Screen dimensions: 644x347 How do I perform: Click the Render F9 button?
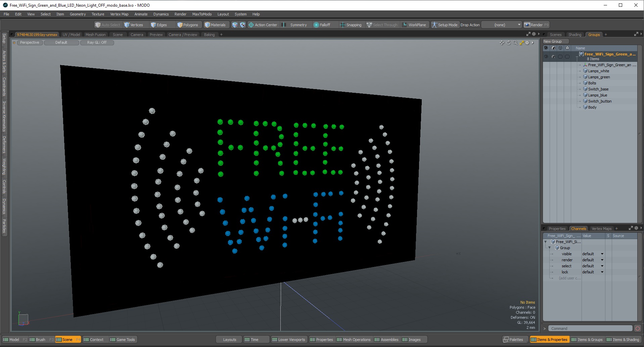(536, 25)
